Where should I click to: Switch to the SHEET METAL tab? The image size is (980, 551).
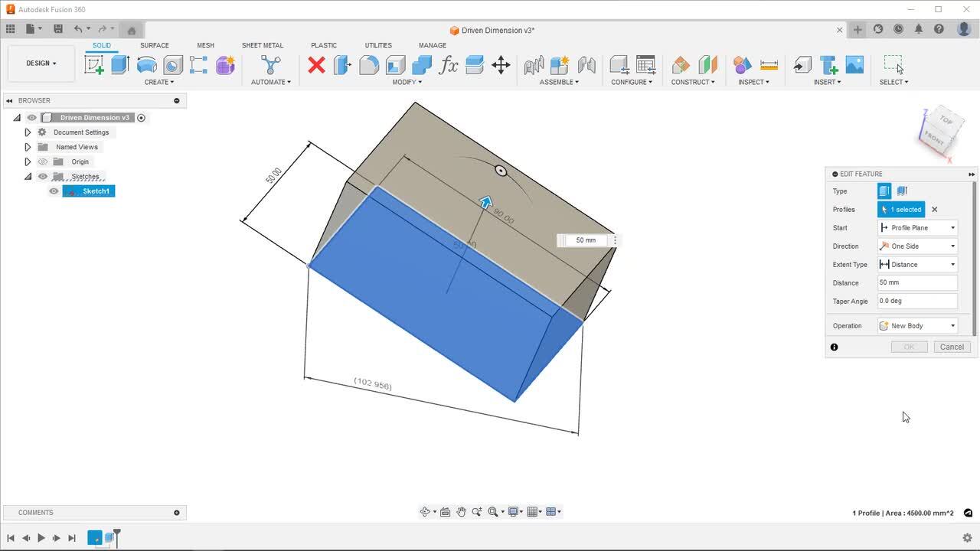click(263, 45)
